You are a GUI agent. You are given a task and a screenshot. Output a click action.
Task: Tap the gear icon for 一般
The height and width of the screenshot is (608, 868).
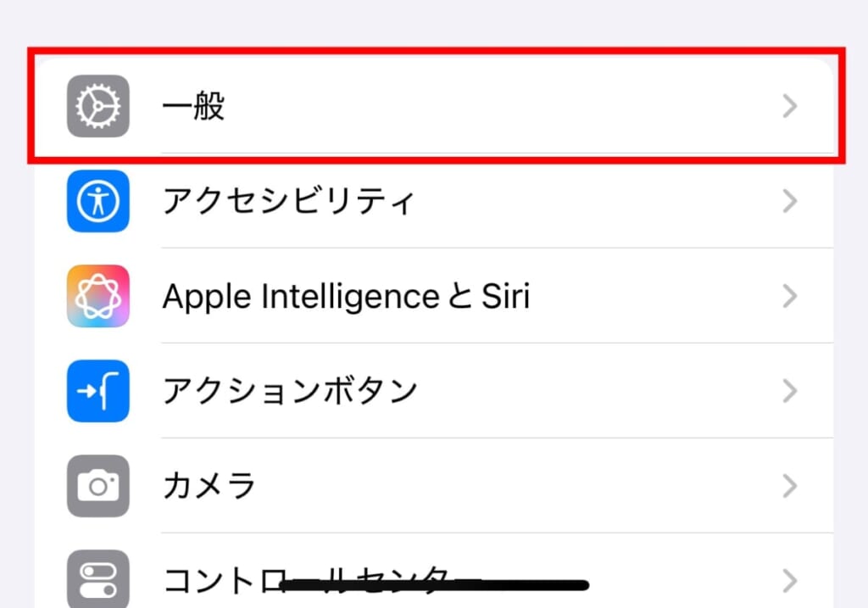tap(97, 106)
